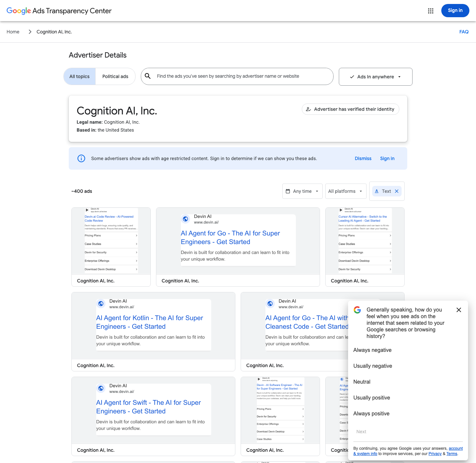Select the Always negative survey answer
Screen dimensions: 476x463
(x=372, y=350)
